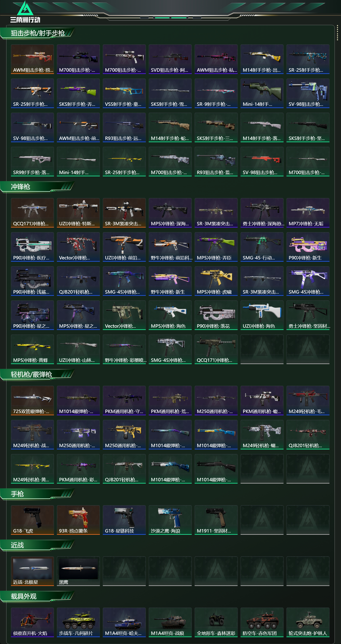This screenshot has width=341, height=644.
Task: Open the P90冲锋枪-新生 pink skin
Action: tap(308, 247)
